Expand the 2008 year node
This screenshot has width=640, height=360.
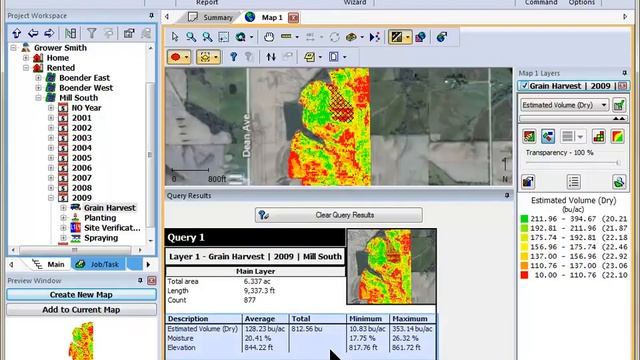click(x=51, y=188)
